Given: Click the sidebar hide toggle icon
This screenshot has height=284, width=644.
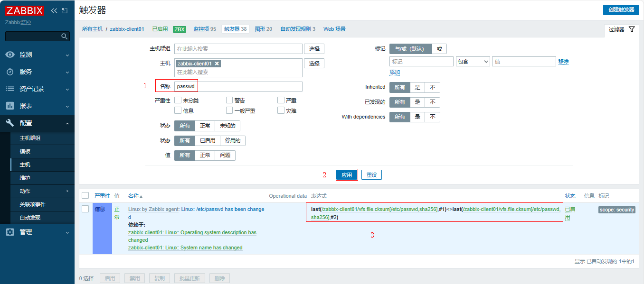Looking at the screenshot, I should (x=65, y=10).
